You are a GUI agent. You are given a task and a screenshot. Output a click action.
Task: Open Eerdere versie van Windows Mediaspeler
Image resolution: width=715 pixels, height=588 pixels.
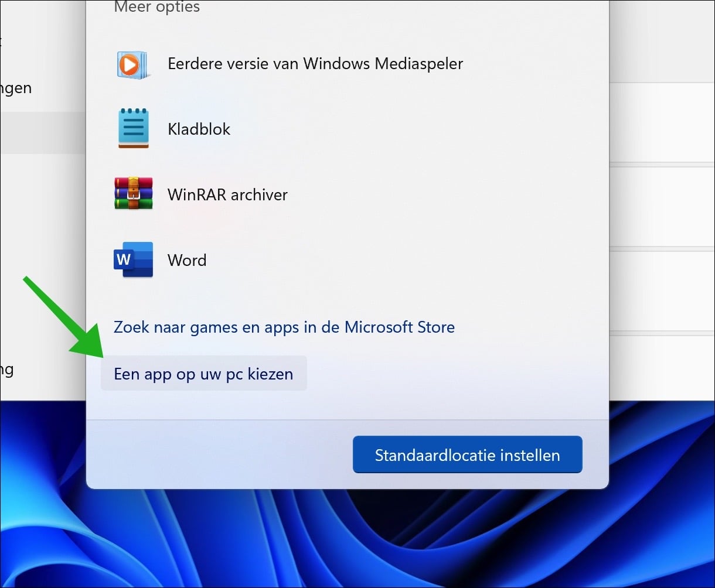point(315,64)
